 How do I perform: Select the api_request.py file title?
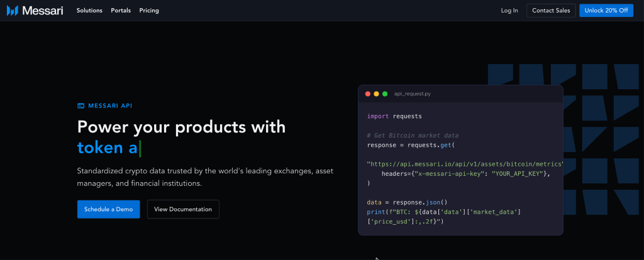tap(412, 94)
